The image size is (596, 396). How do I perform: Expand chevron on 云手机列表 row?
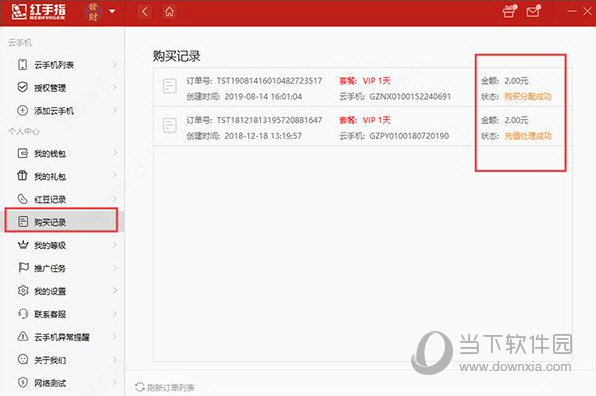coord(115,65)
